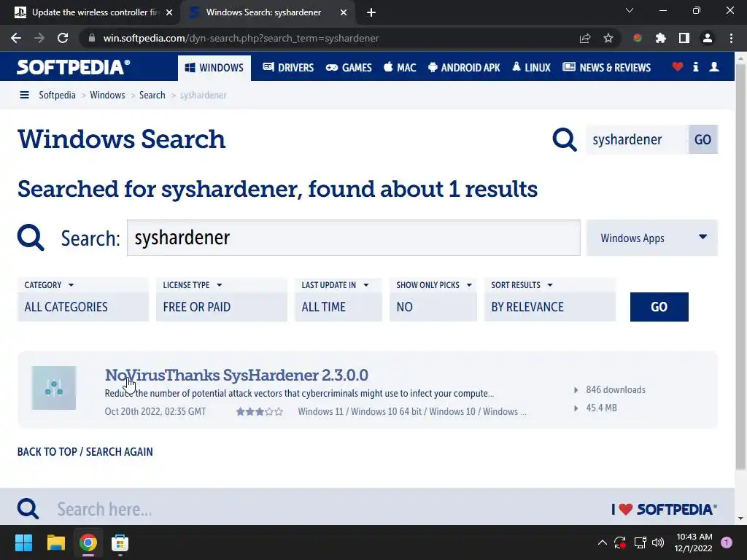Click the large magnifier icon beside Search label
747x560 pixels.
tap(31, 238)
